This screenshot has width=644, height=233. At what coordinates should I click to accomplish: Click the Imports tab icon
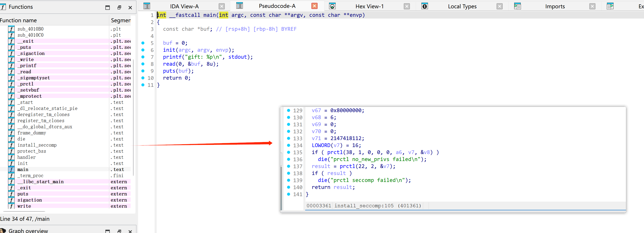[x=517, y=6]
